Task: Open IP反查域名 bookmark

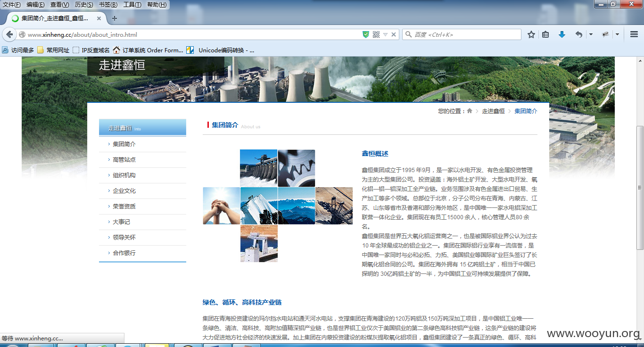Action: [x=91, y=50]
